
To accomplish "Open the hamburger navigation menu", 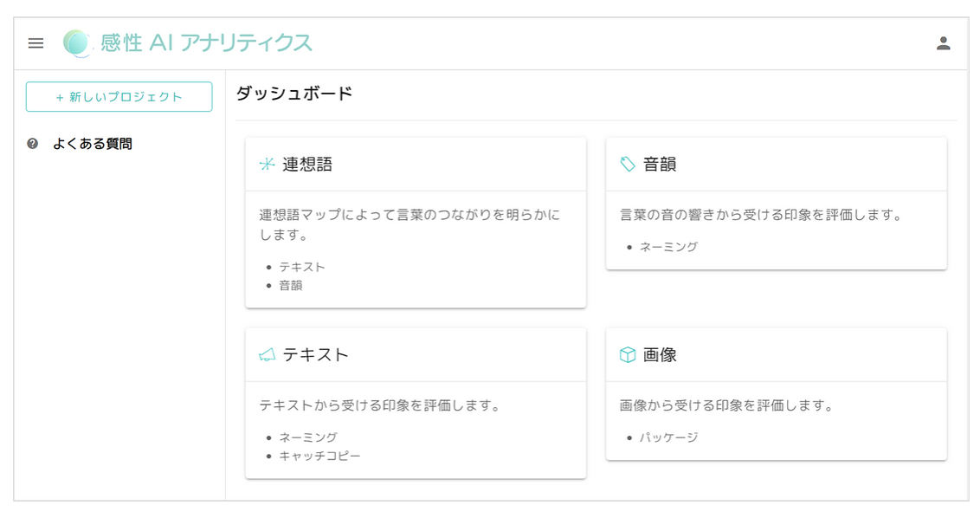I will [x=35, y=43].
